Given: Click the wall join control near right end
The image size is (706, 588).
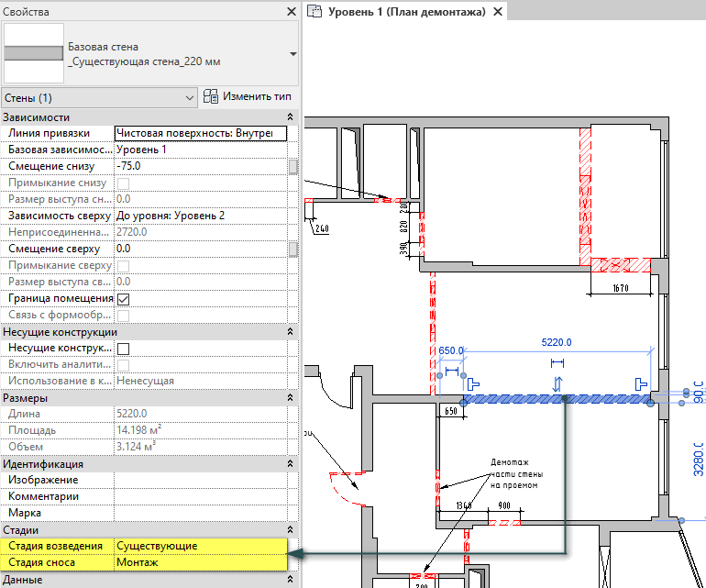Looking at the screenshot, I should [x=641, y=384].
